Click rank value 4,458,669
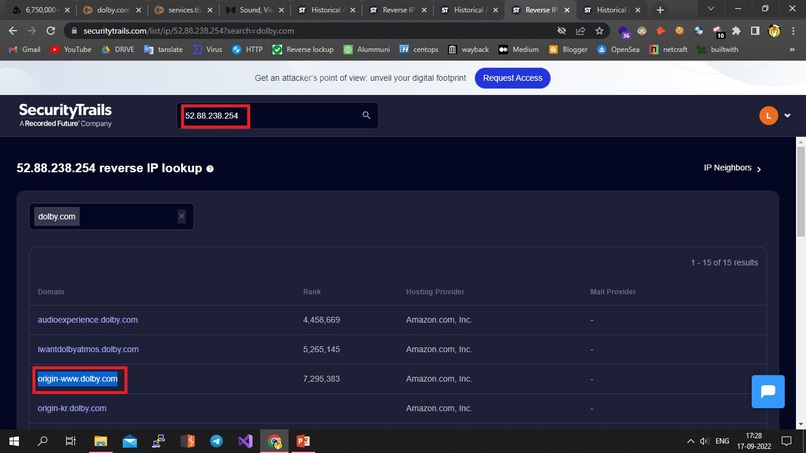Image resolution: width=806 pixels, height=453 pixels. [321, 320]
